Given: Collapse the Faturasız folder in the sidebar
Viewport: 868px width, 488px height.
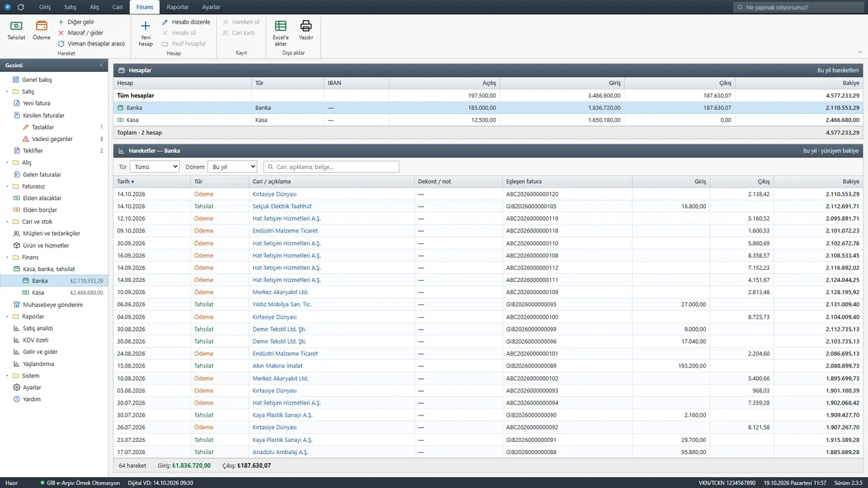Looking at the screenshot, I should point(7,186).
